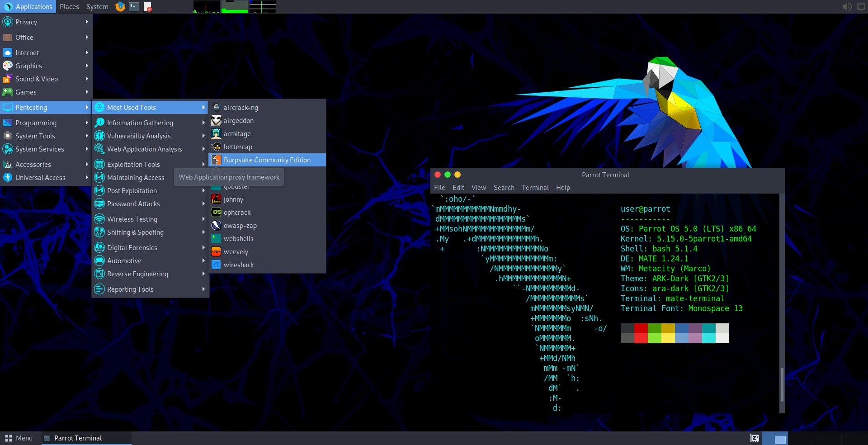Image resolution: width=868 pixels, height=445 pixels.
Task: Open Burpsuite Community Edition
Action: [268, 160]
